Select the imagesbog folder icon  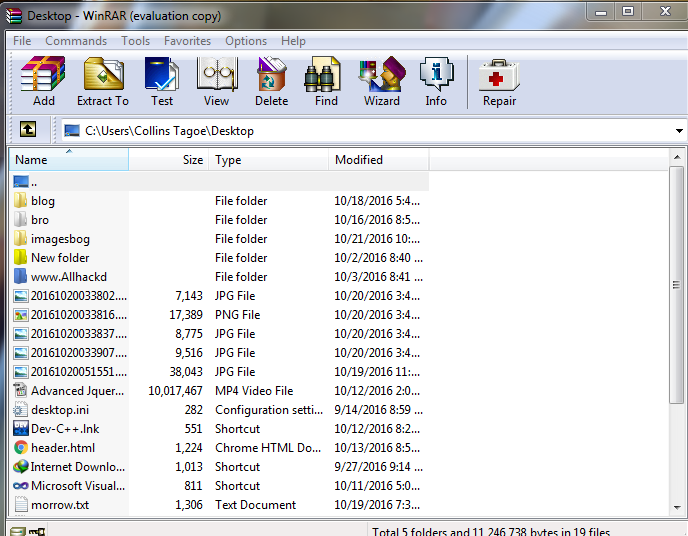(20, 238)
